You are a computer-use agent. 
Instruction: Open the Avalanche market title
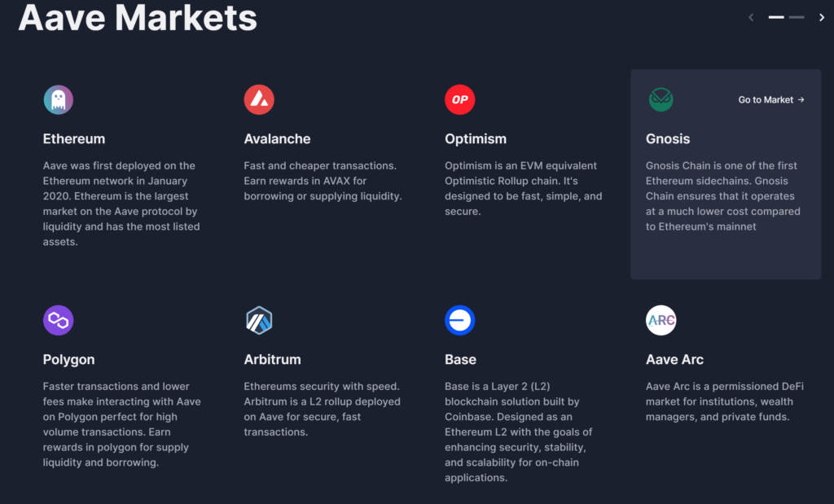coord(277,138)
